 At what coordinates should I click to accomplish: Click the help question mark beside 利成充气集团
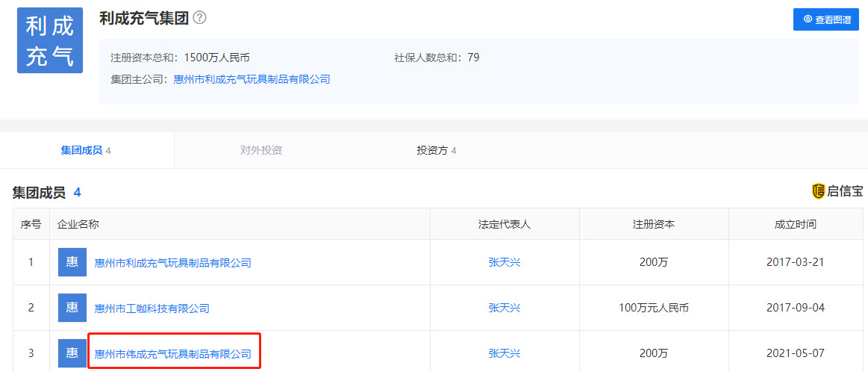point(200,18)
